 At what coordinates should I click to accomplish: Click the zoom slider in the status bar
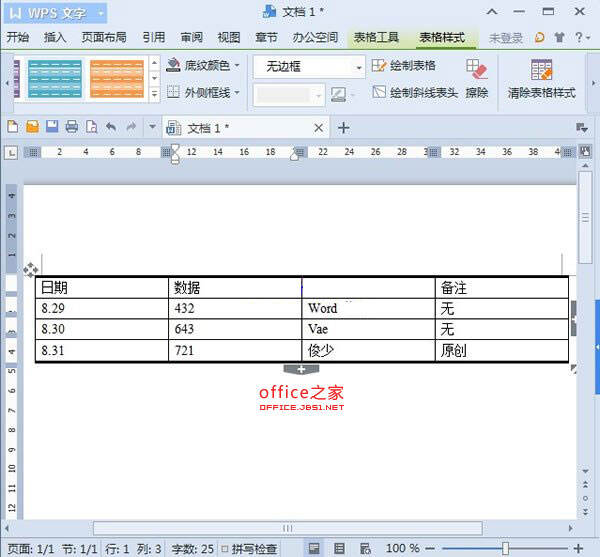pos(506,548)
